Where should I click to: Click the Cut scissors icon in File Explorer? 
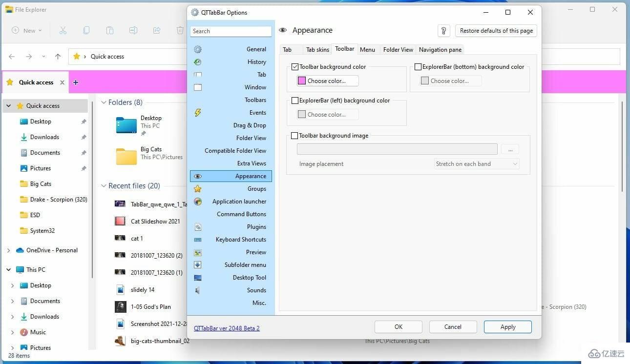63,30
